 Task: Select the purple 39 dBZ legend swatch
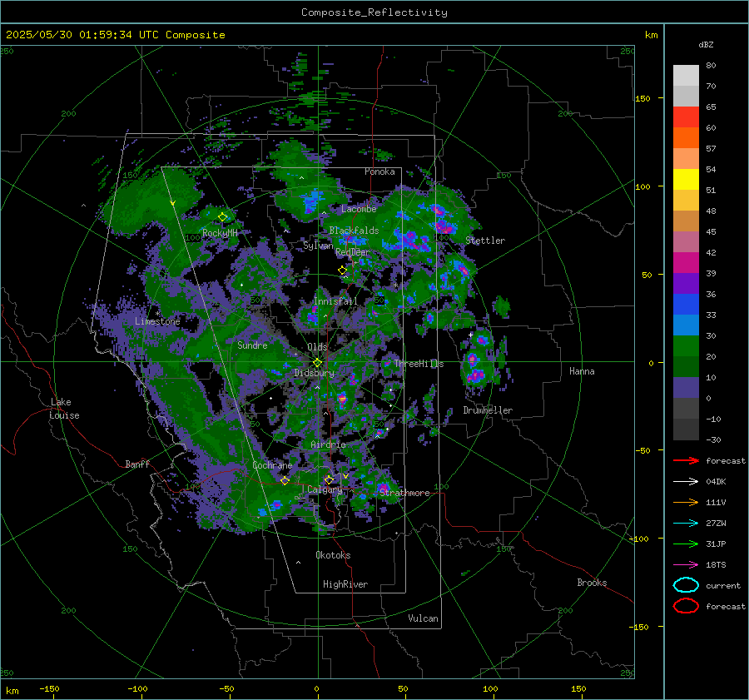pos(686,283)
